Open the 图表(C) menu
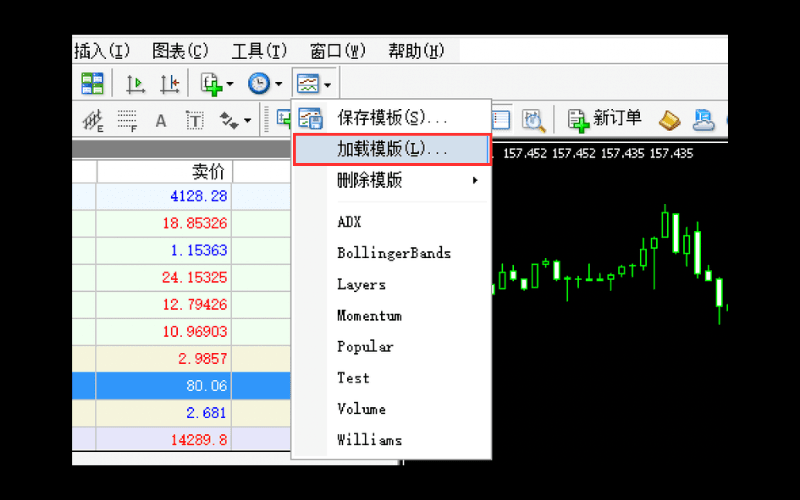 pyautogui.click(x=180, y=51)
